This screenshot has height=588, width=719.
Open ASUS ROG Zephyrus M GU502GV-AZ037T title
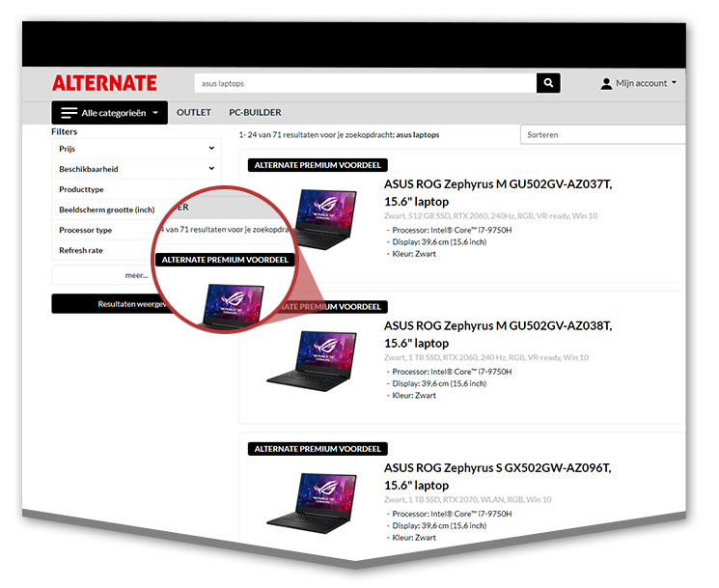coord(498,193)
